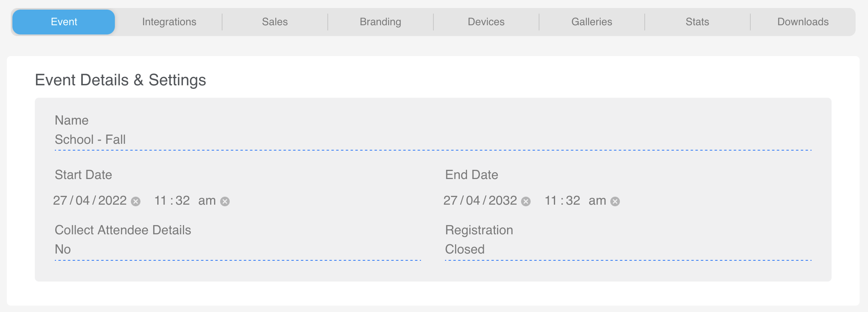Click the End Date year 2032
This screenshot has height=312, width=868.
tap(503, 201)
